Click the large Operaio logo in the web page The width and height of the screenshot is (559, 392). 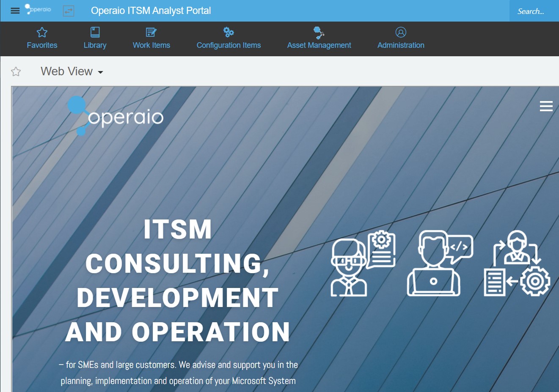pos(116,115)
